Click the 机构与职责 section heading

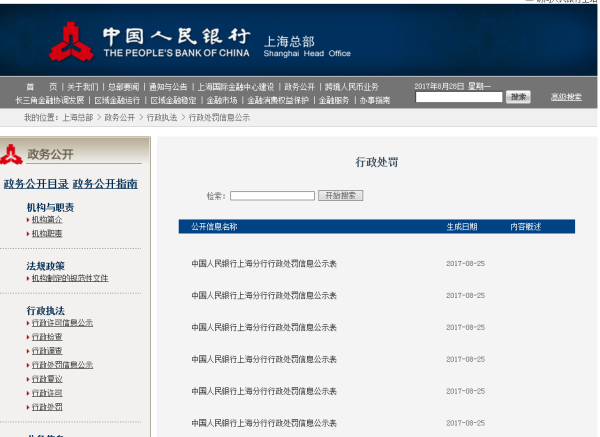50,208
